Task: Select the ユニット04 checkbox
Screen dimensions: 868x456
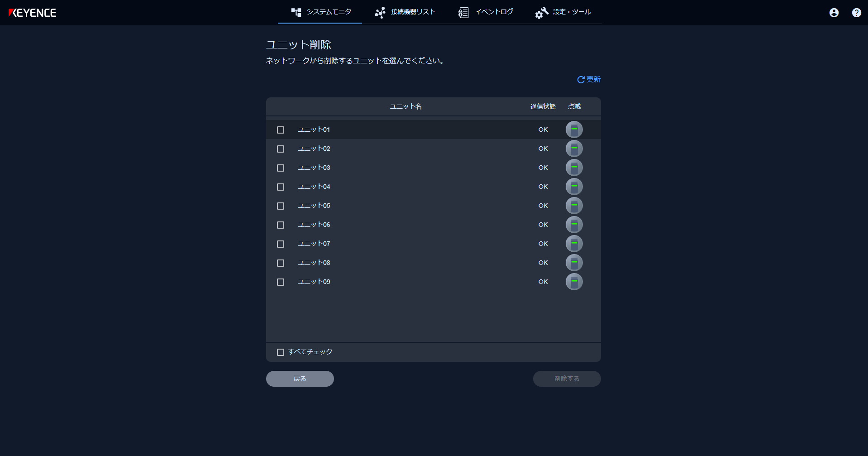Action: (281, 187)
